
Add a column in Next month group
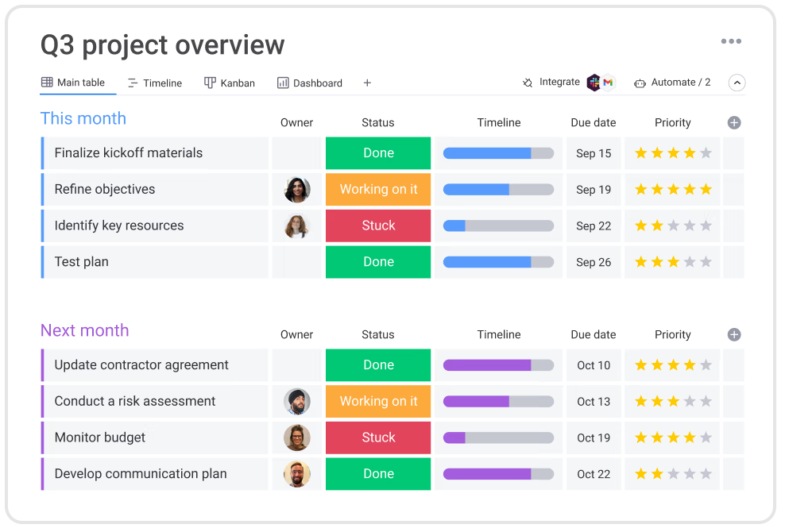click(x=734, y=334)
